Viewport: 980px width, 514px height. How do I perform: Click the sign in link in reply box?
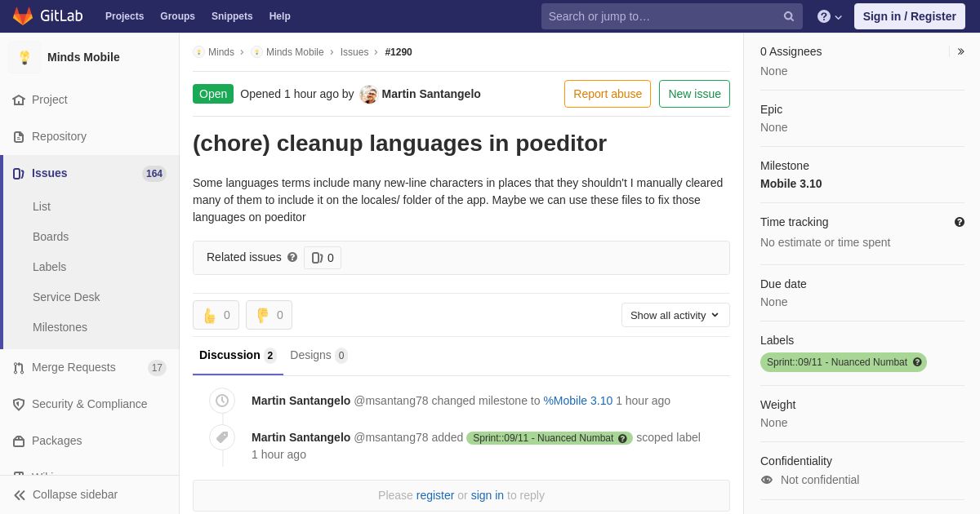pos(488,495)
